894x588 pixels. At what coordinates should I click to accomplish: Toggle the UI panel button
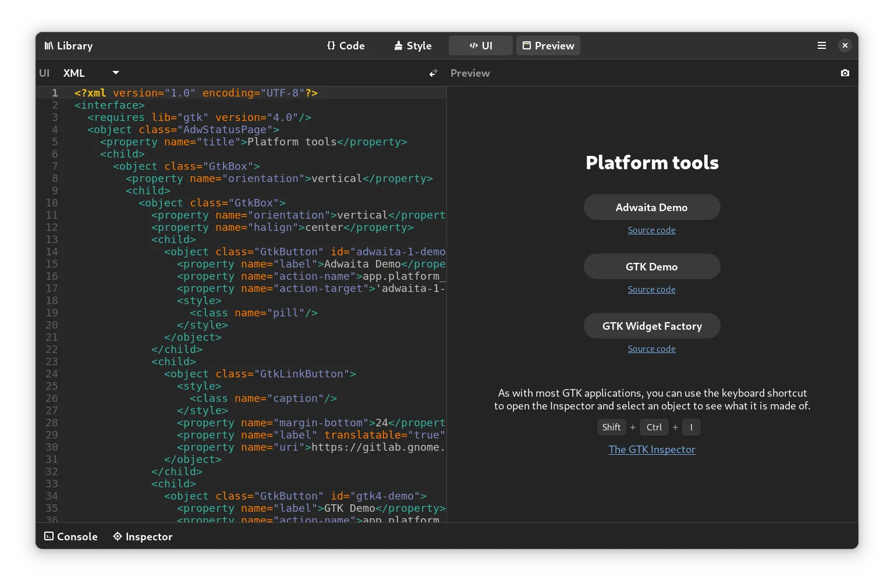pyautogui.click(x=481, y=46)
